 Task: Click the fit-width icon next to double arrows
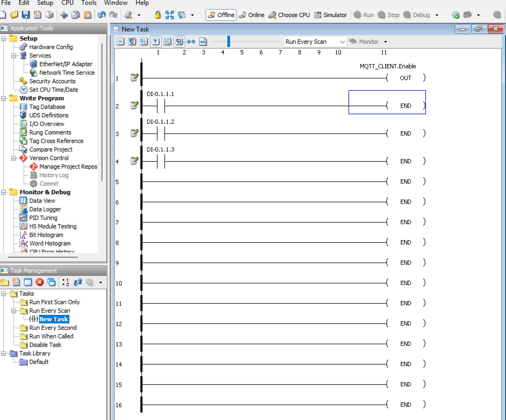point(203,42)
